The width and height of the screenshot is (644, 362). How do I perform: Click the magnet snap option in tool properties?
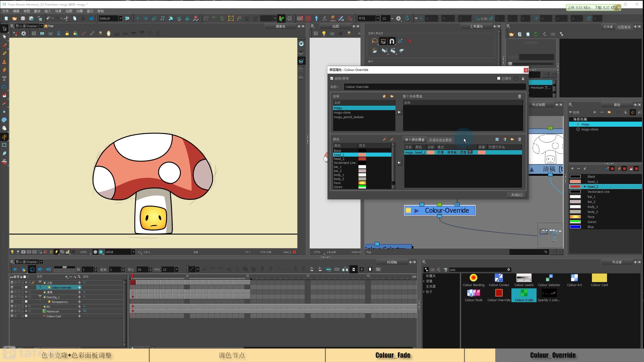coord(392,41)
